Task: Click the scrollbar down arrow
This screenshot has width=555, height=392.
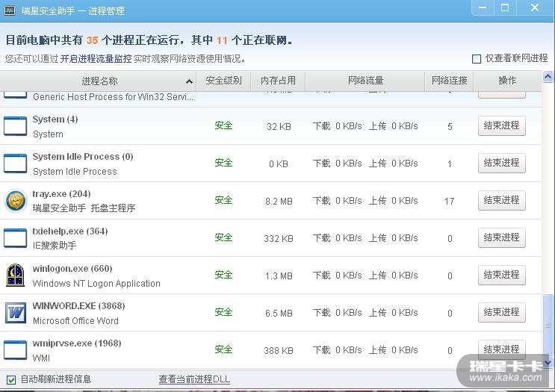Action: tap(549, 363)
